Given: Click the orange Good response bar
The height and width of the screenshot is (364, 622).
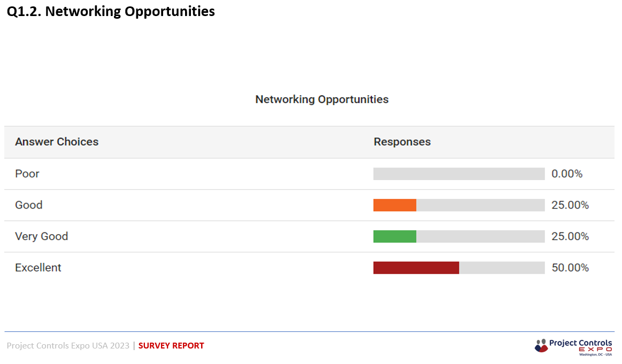Looking at the screenshot, I should (x=395, y=205).
